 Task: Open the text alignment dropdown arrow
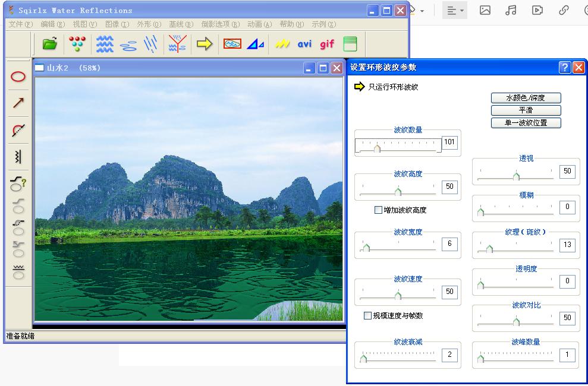tap(462, 11)
